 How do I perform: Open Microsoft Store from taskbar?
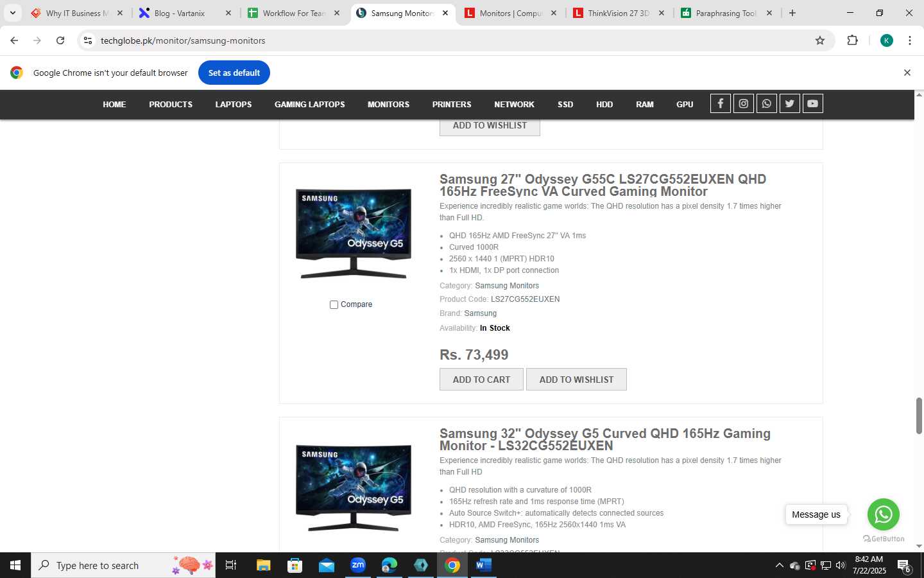(x=295, y=565)
